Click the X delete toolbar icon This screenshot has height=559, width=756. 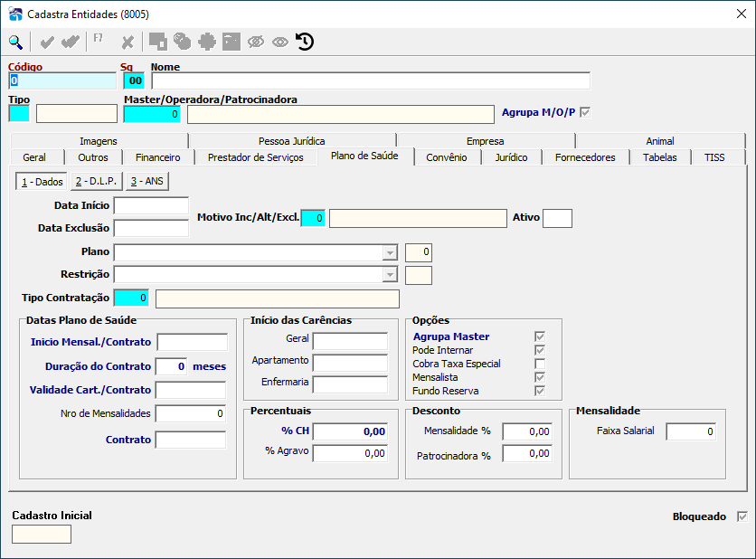pyautogui.click(x=128, y=43)
